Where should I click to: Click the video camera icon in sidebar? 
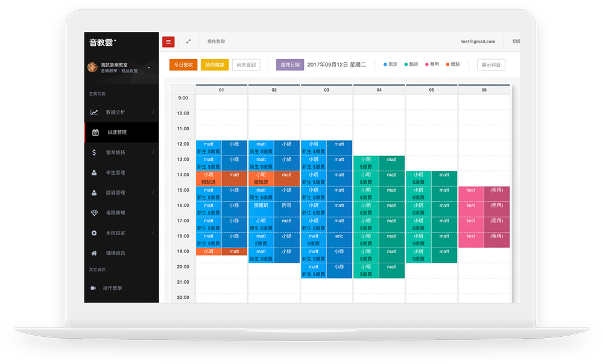tap(93, 288)
